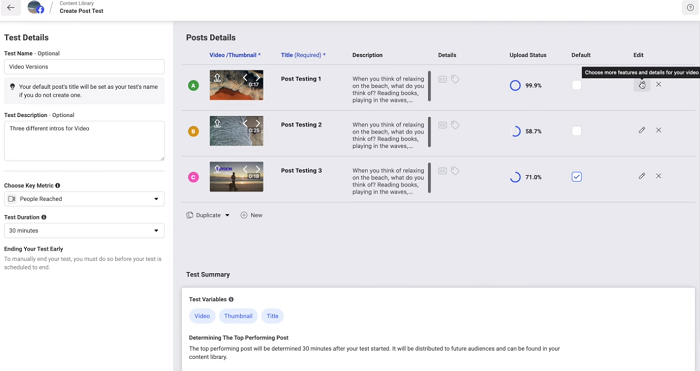Edit Post Testing 1 with pencil icon
The width and height of the screenshot is (700, 371).
coord(642,85)
